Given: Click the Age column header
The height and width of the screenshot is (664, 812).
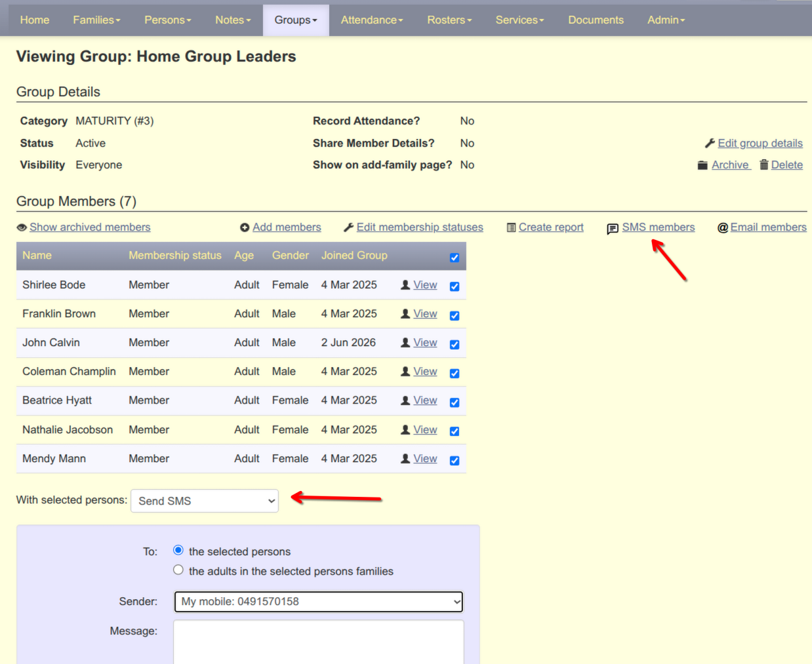Looking at the screenshot, I should pos(244,256).
